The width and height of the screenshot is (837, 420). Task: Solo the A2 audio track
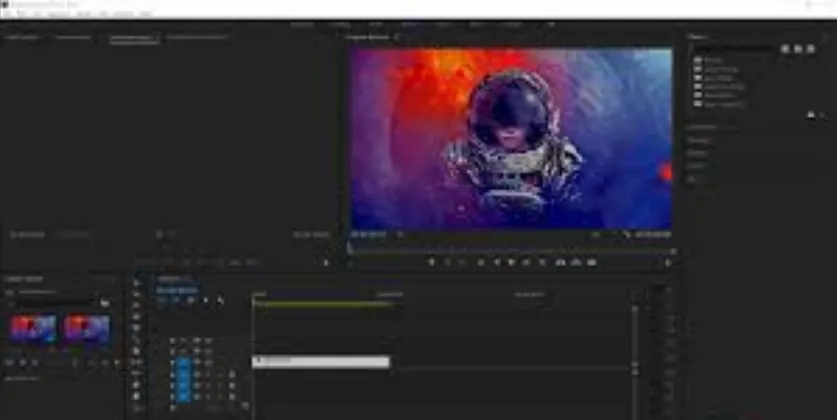click(x=220, y=385)
